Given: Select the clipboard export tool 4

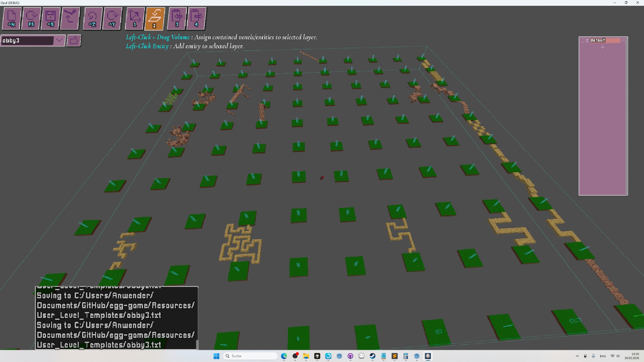Looking at the screenshot, I should pos(196,18).
